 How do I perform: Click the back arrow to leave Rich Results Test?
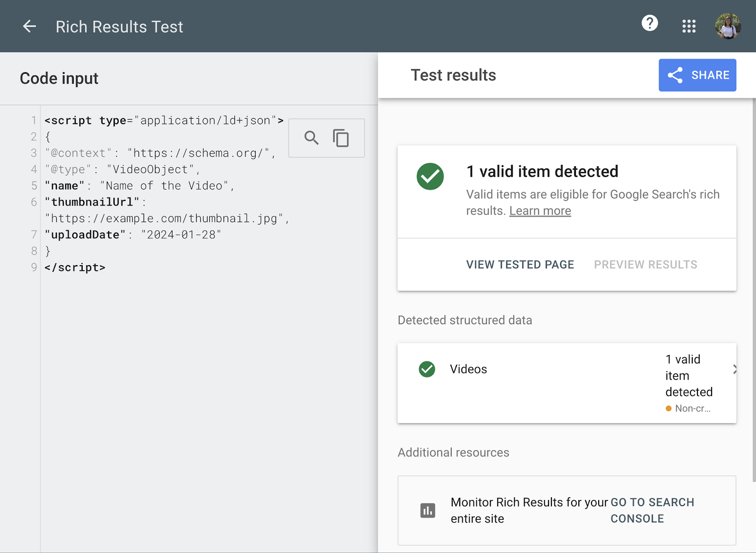tap(29, 26)
